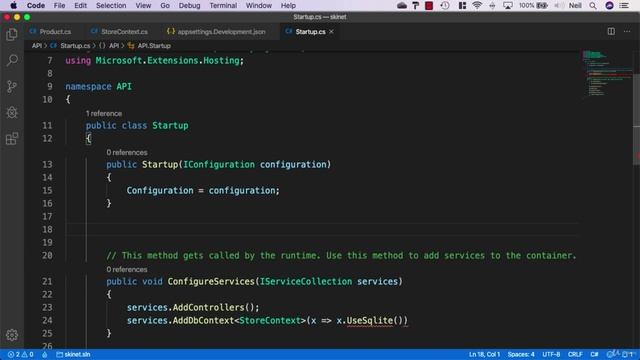The height and width of the screenshot is (360, 640).
Task: Open the Go menu
Action: coord(165,5)
